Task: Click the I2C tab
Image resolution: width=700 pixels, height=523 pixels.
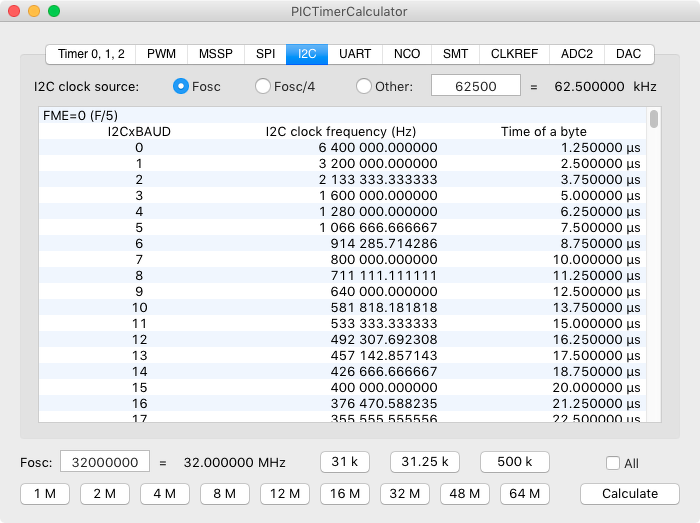Action: tap(307, 54)
